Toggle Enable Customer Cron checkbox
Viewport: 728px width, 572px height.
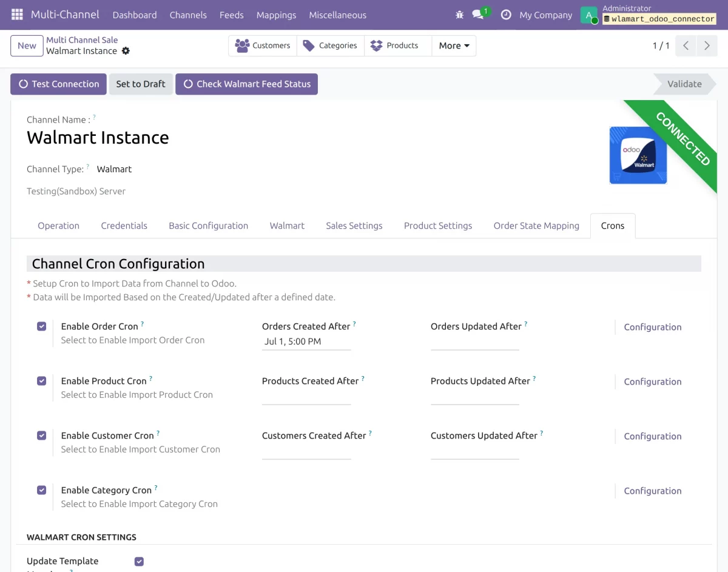tap(41, 436)
